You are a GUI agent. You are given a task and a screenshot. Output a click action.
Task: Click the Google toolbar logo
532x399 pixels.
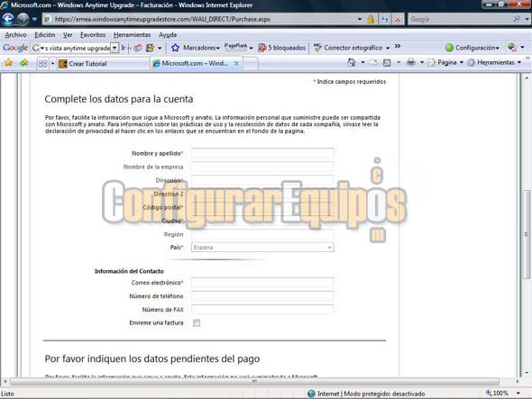(15, 48)
